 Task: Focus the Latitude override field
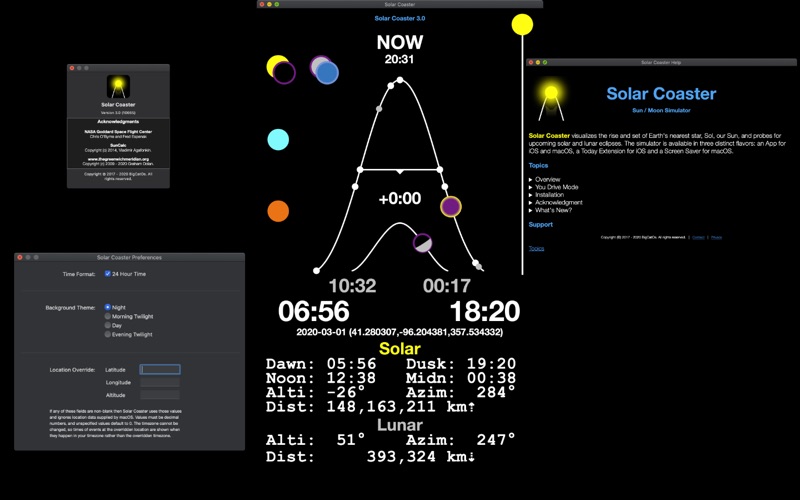160,369
